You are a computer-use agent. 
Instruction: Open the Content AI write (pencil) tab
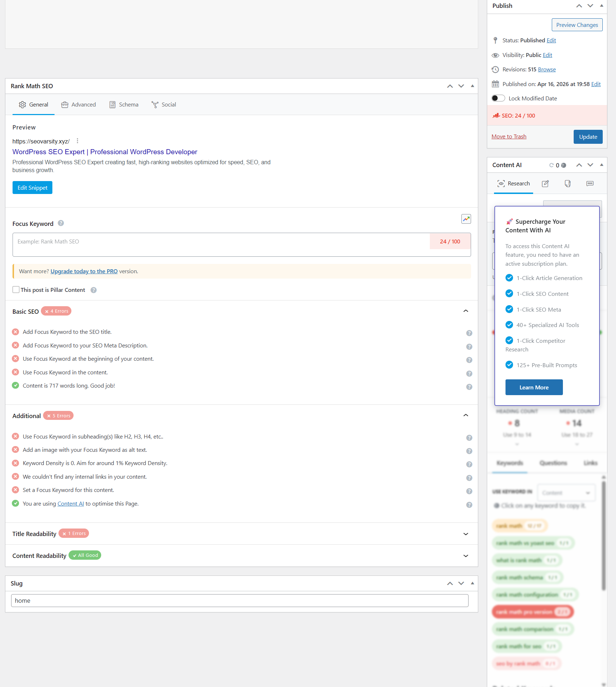click(545, 184)
